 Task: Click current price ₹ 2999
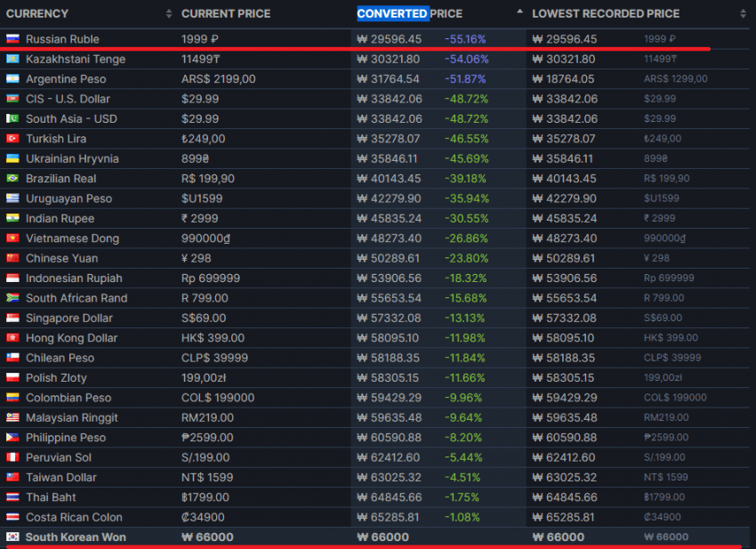point(199,218)
